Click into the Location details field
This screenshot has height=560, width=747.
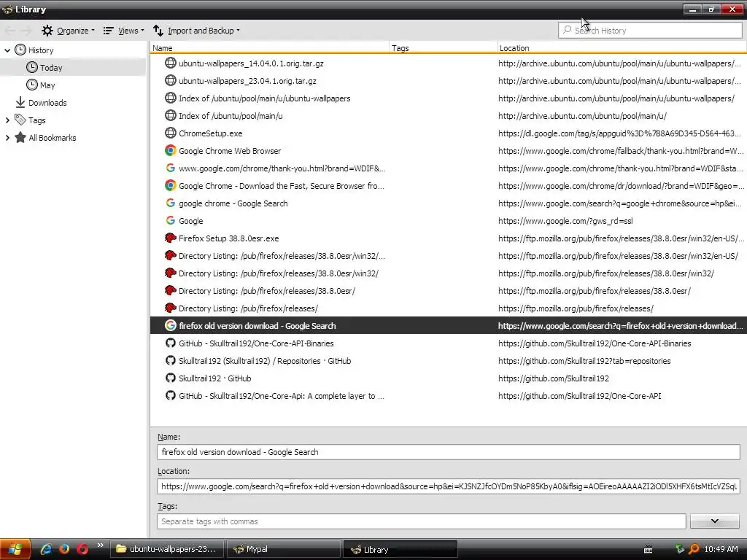pyautogui.click(x=449, y=486)
